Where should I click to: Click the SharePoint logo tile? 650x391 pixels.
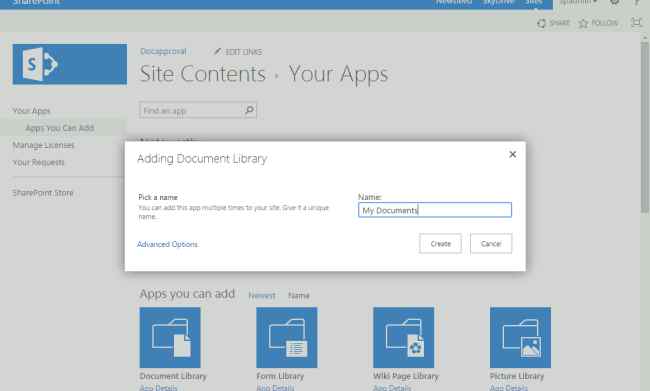(x=70, y=64)
